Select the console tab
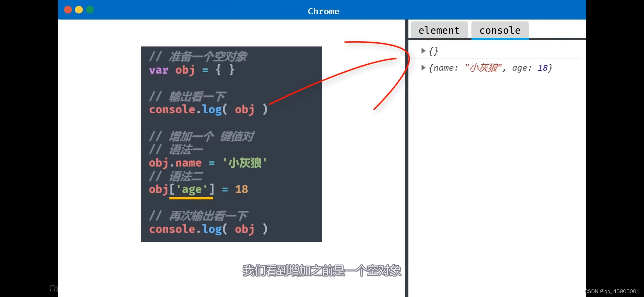 click(500, 30)
